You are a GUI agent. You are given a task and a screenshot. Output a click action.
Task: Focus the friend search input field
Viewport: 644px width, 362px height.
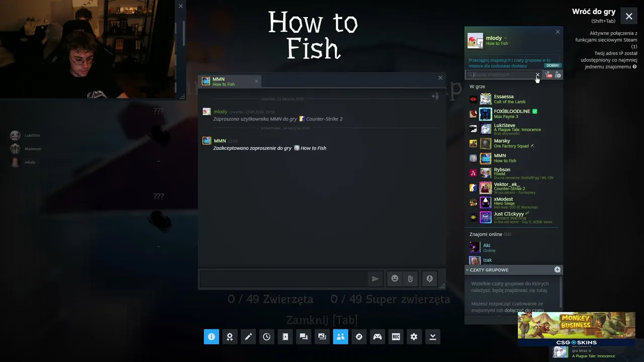[503, 75]
